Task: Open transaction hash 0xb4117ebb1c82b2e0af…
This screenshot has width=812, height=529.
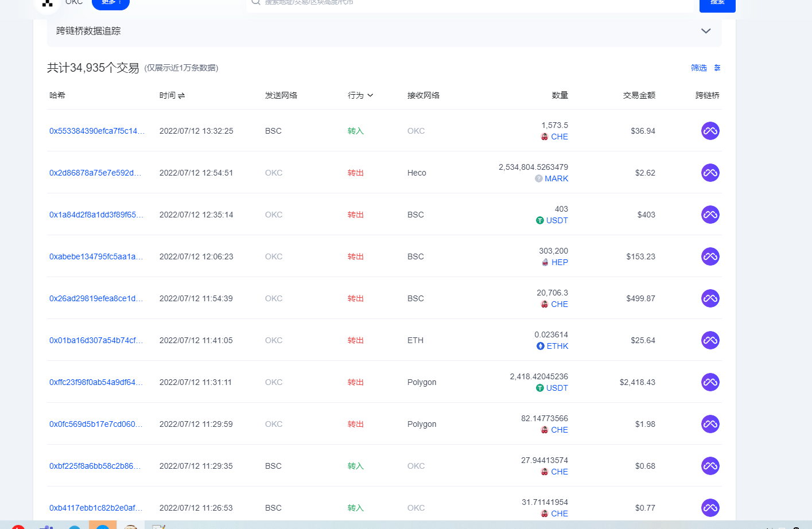Action: (96, 508)
